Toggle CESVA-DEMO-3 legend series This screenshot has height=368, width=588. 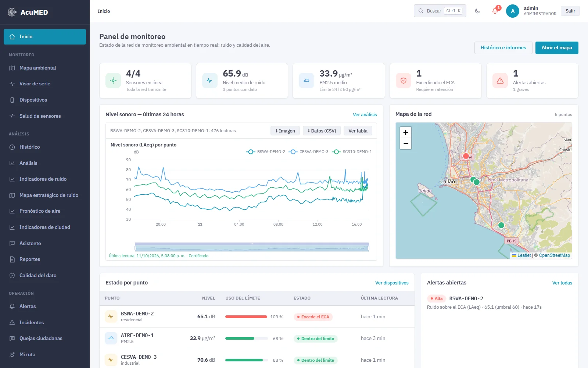pyautogui.click(x=309, y=152)
